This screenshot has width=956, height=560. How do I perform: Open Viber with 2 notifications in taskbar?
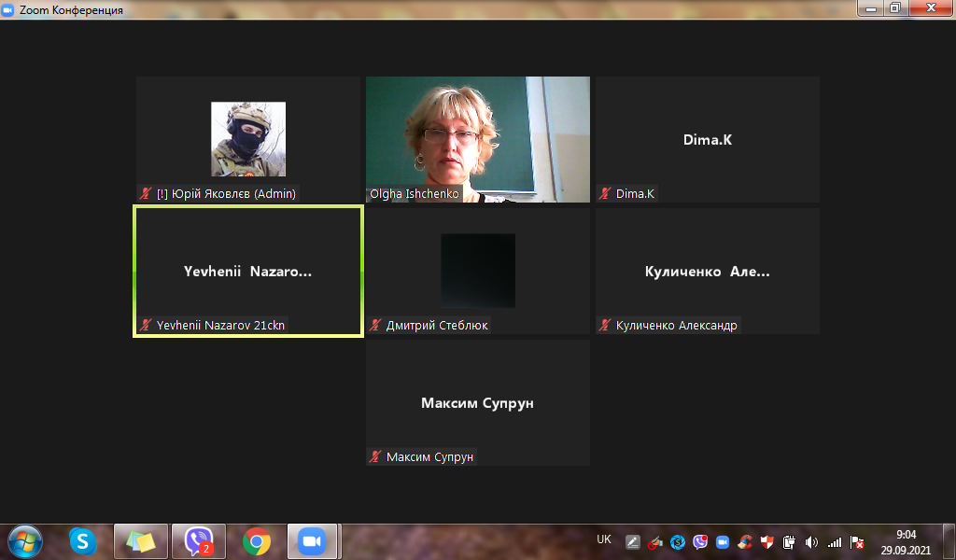pyautogui.click(x=199, y=541)
